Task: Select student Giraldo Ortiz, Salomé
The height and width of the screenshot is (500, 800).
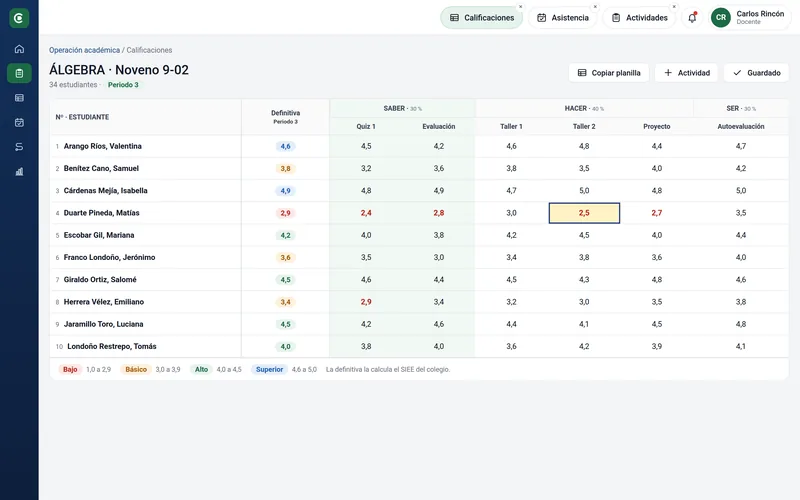Action: click(100, 280)
